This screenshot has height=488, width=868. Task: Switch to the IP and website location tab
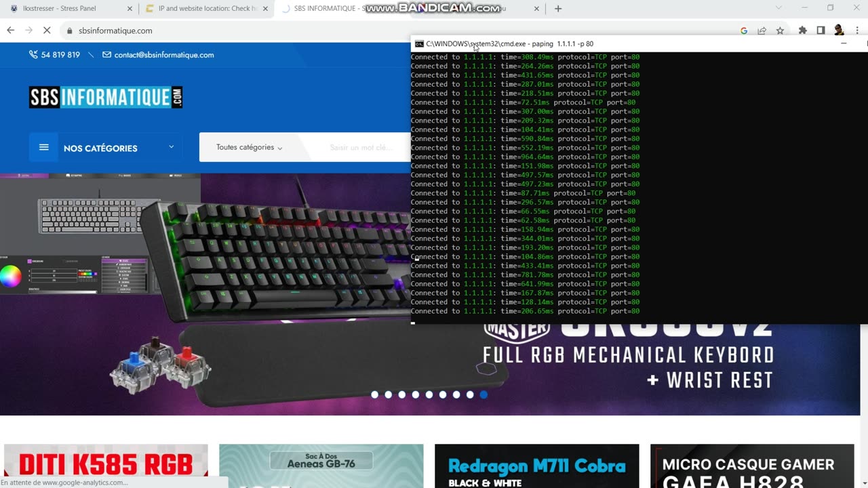206,9
